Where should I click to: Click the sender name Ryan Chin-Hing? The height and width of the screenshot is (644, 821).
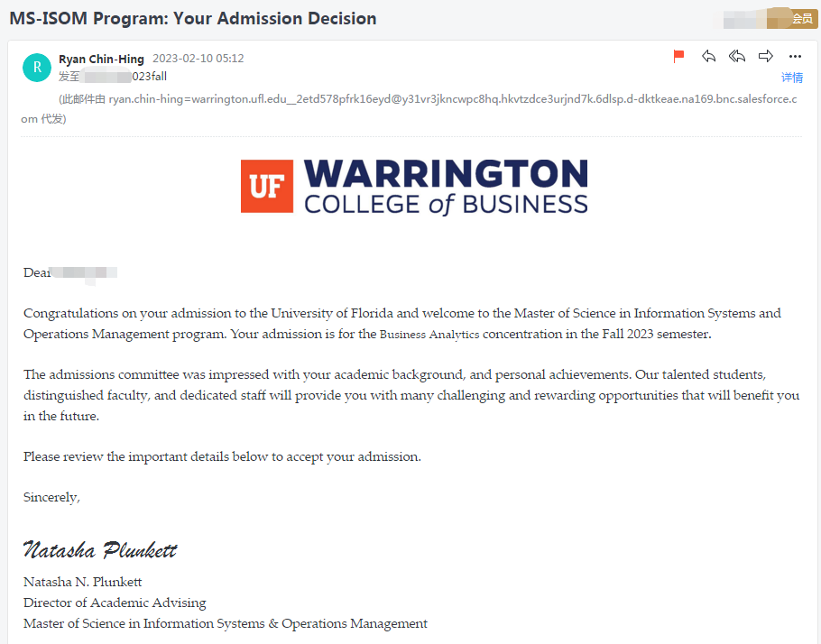tap(101, 59)
